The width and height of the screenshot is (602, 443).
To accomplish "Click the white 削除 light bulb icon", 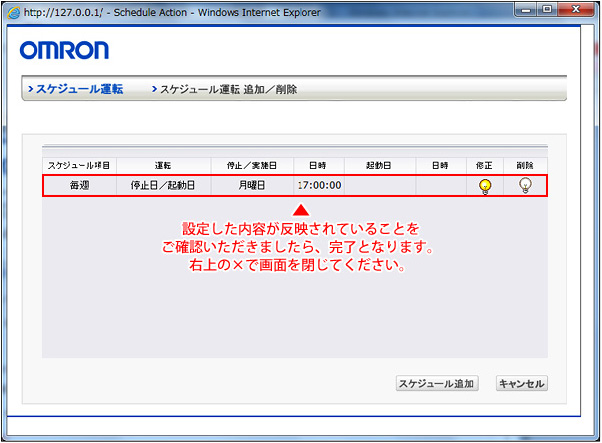I will 525,185.
